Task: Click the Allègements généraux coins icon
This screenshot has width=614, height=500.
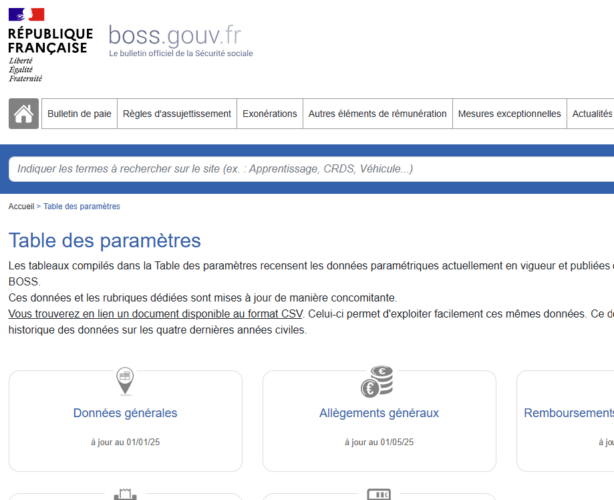Action: [x=377, y=382]
